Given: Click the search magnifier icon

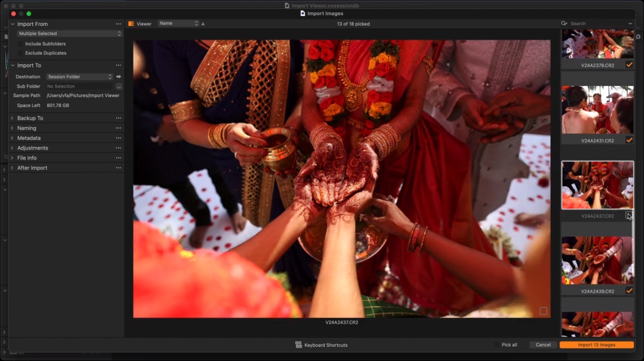Looking at the screenshot, I should click(564, 23).
